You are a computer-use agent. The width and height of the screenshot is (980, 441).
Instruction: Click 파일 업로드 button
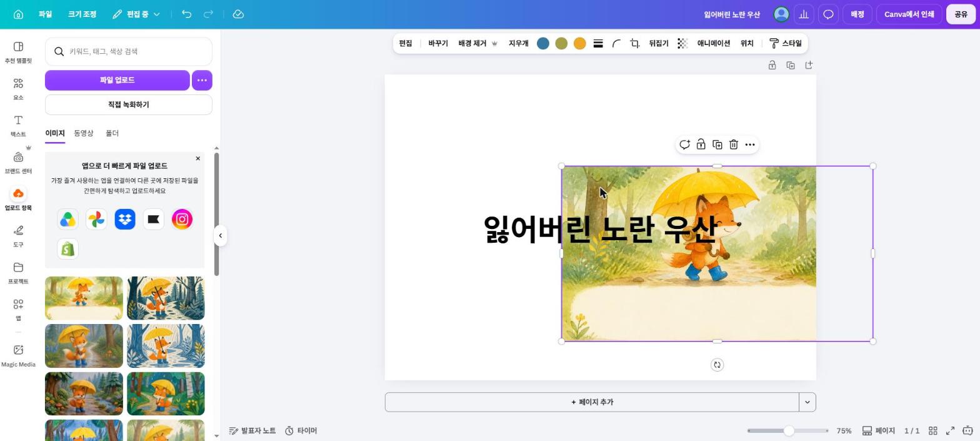pos(117,80)
